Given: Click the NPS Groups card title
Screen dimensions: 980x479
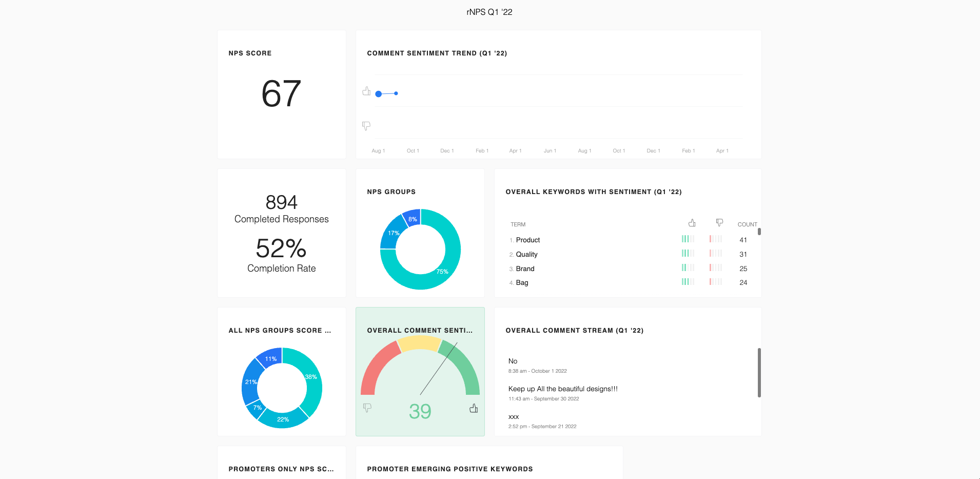Looking at the screenshot, I should (x=391, y=191).
